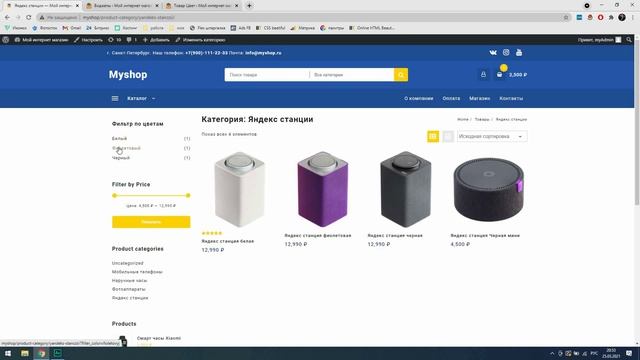
Task: Open Наручные часы category
Action: (129, 280)
